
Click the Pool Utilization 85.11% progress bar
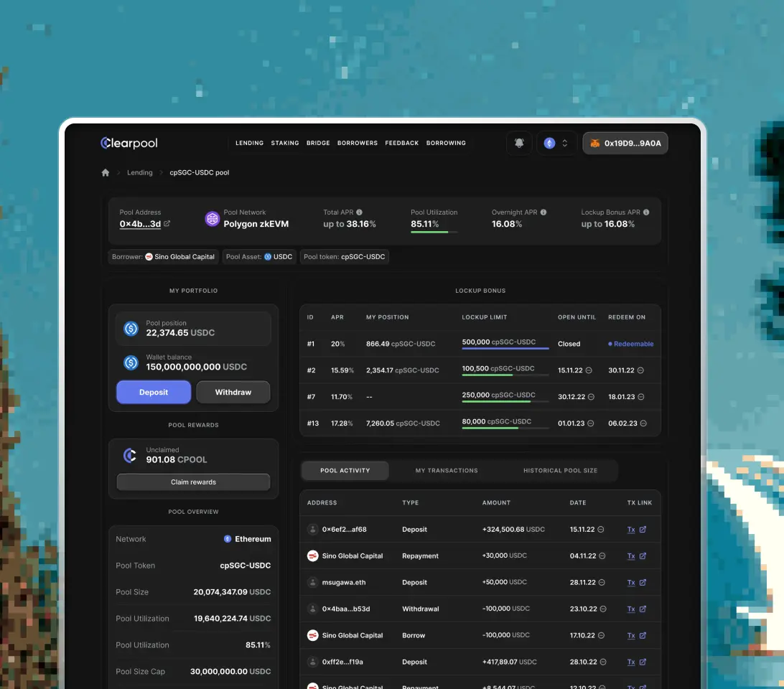point(434,232)
